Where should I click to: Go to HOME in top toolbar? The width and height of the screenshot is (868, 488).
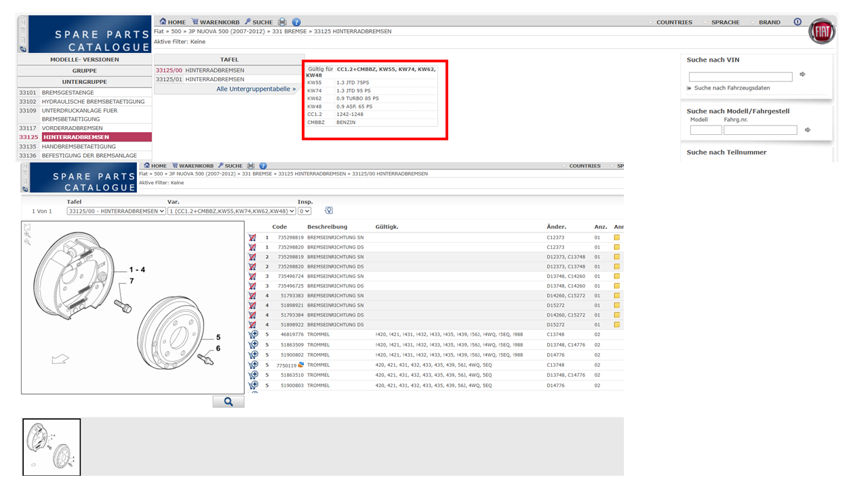[x=172, y=22]
